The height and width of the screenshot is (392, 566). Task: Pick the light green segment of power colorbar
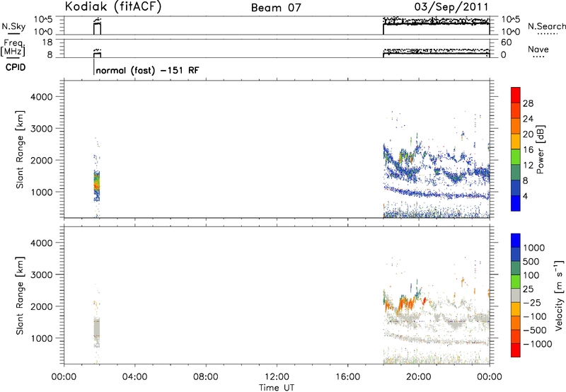point(516,157)
